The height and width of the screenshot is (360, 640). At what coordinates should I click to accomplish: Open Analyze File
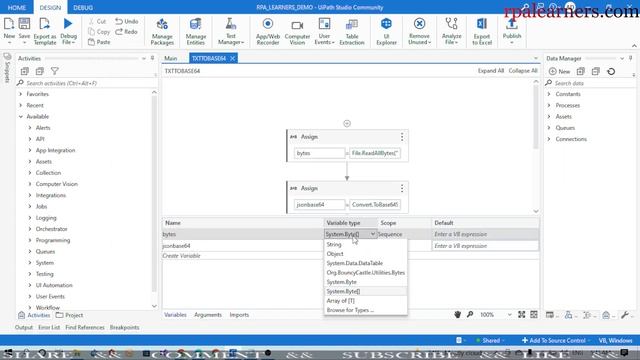[451, 31]
